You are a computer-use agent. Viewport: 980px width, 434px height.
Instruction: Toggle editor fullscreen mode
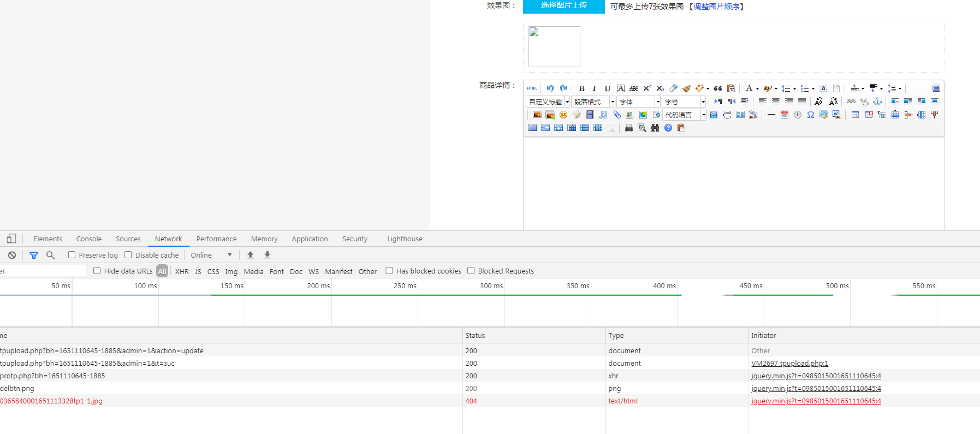tap(936, 88)
